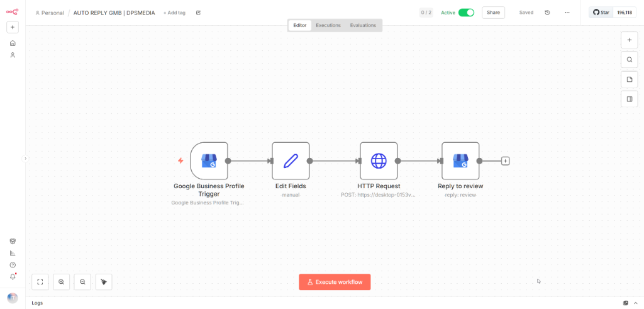
Task: Open the Templates cube icon
Action: 13,241
